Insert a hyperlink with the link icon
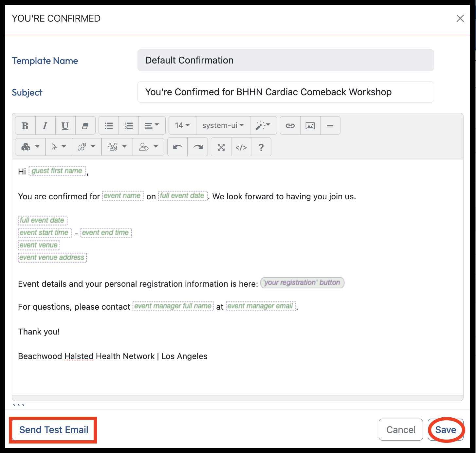This screenshot has width=476, height=453. click(x=290, y=125)
